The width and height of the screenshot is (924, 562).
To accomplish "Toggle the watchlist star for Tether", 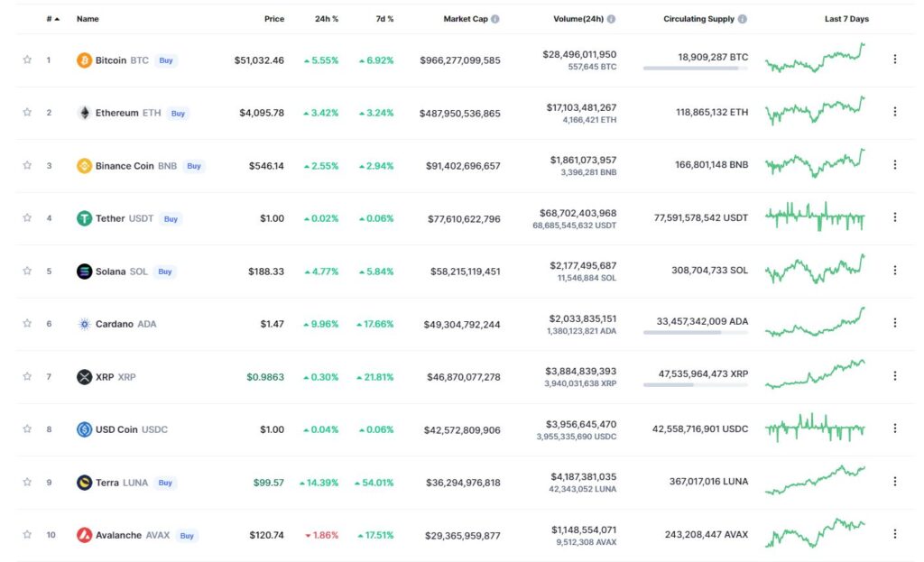I will (x=27, y=217).
